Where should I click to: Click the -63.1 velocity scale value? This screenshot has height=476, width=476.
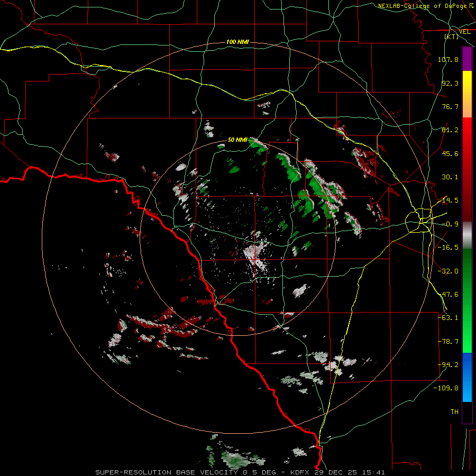click(448, 318)
